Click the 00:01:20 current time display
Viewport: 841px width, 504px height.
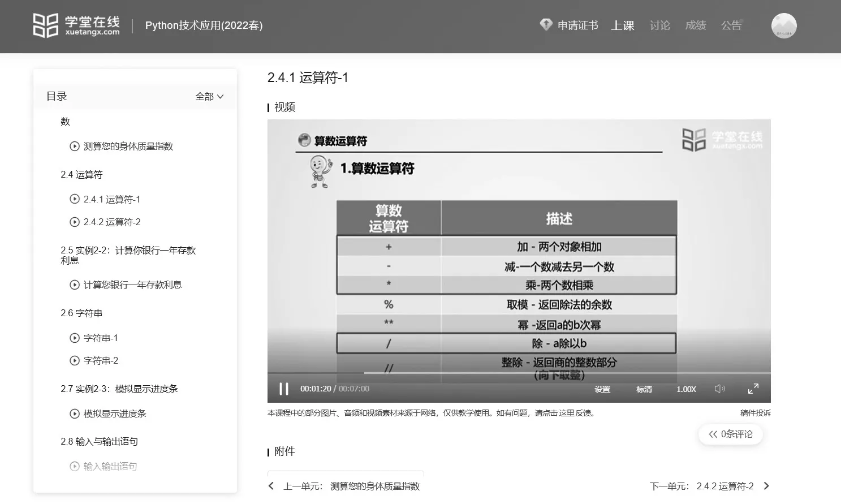[x=316, y=389]
